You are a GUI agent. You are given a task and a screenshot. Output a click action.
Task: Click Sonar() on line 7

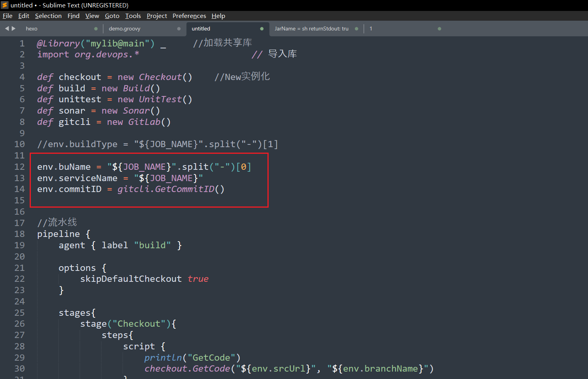tap(141, 111)
